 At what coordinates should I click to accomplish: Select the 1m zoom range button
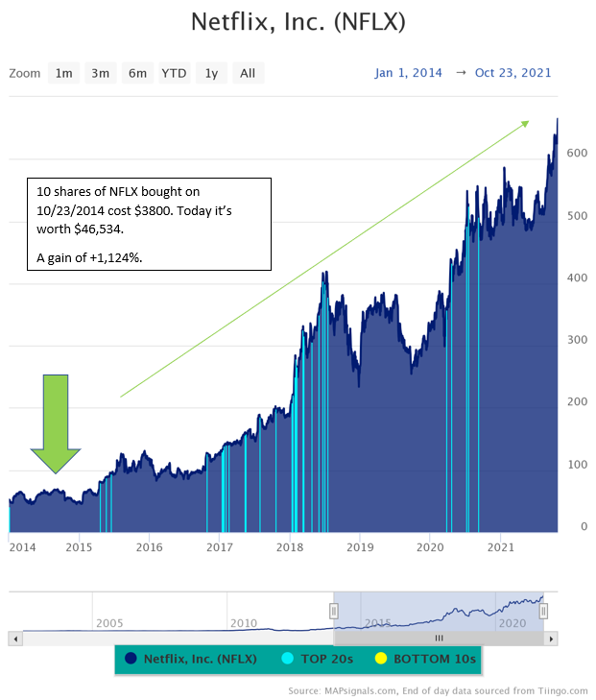63,73
